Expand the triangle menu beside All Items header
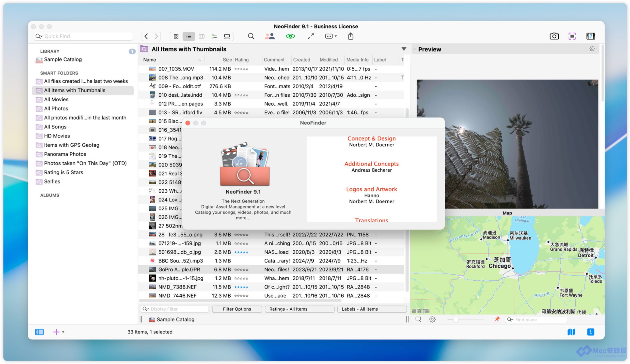Viewport: 630px width, 364px height. point(404,49)
